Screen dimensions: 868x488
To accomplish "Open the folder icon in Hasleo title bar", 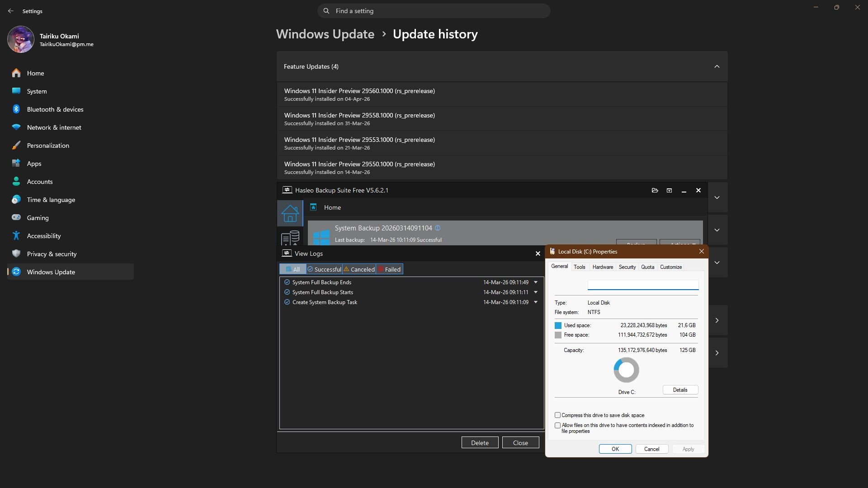I will click(x=655, y=190).
